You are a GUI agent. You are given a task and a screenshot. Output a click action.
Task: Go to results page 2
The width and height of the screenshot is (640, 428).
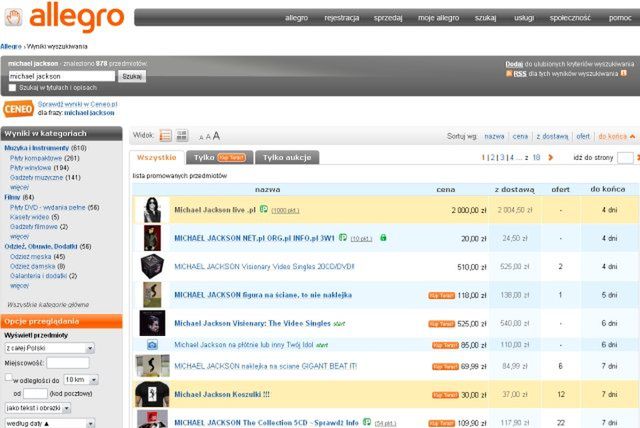493,157
